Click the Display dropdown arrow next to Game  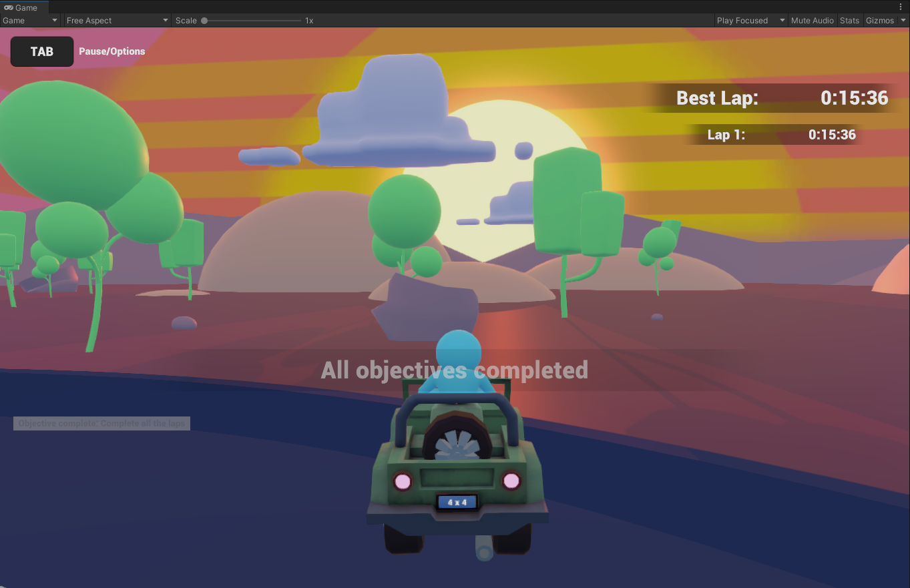55,20
